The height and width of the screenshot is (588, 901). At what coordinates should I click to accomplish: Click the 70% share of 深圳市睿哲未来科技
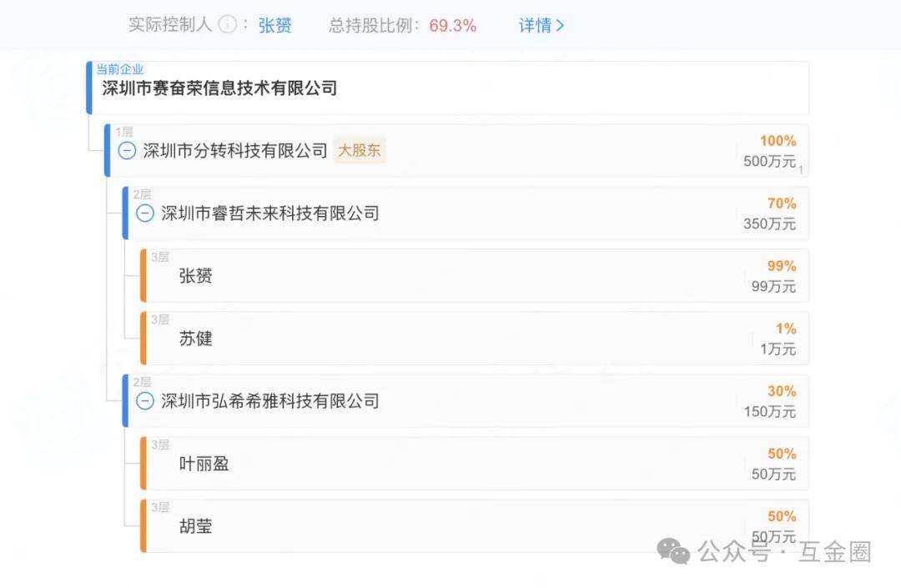782,204
